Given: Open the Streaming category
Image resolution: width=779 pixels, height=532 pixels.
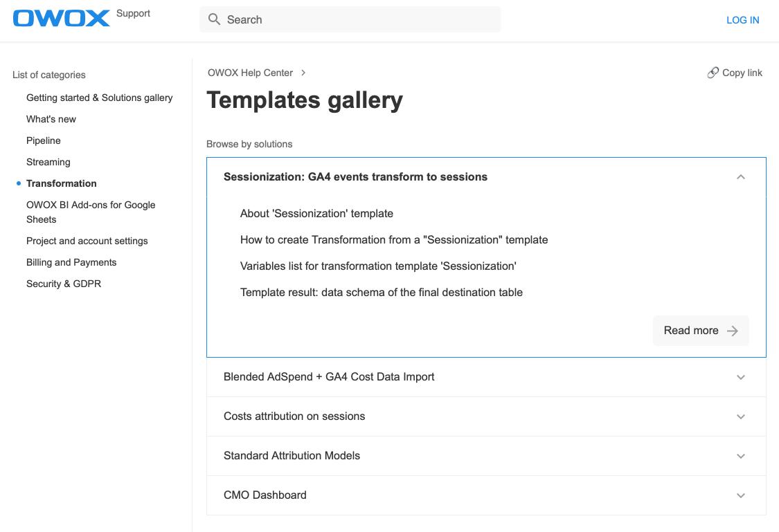Looking at the screenshot, I should [x=48, y=162].
